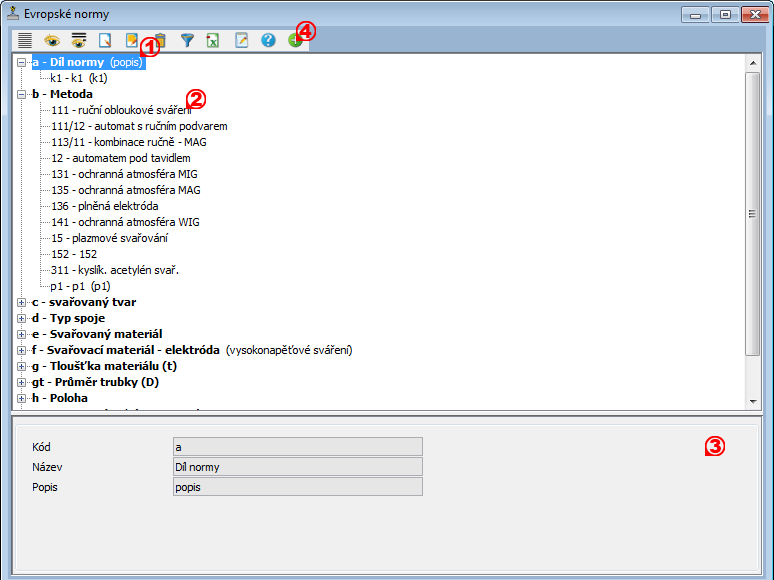Screen dimensions: 774x580
Task: Click the green plus add icon
Action: [x=294, y=41]
